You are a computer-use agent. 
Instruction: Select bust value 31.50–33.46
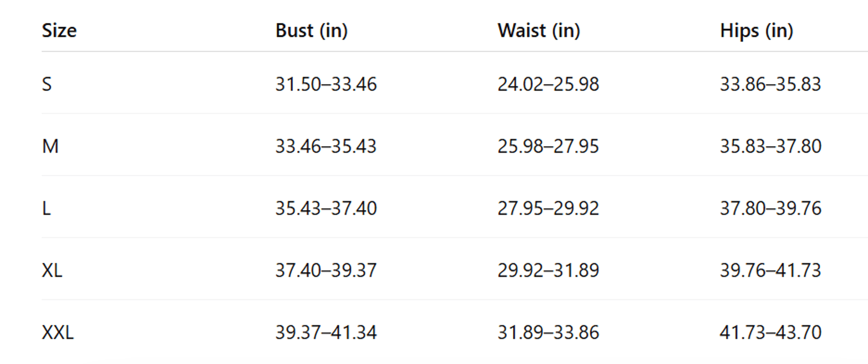coord(326,84)
